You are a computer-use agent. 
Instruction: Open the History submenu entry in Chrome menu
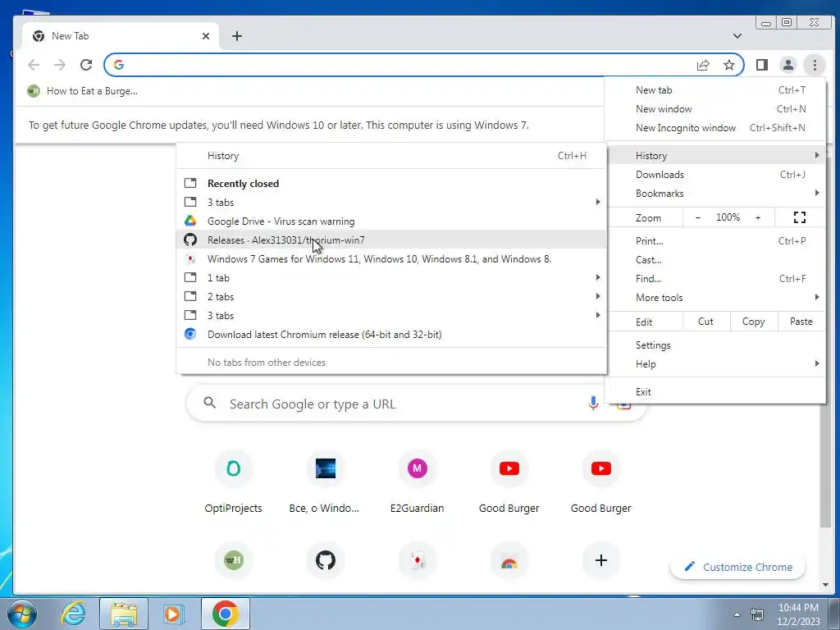pos(715,155)
